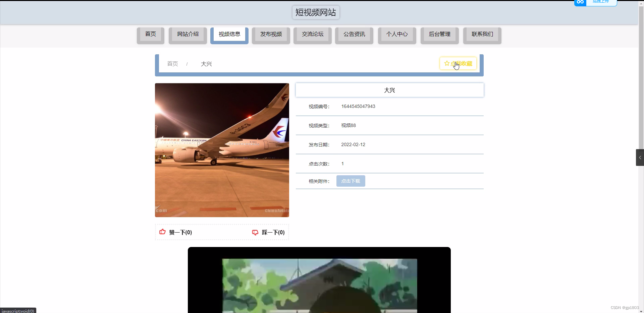644x313 pixels.
Task: Click the video type value 视频88
Action: click(348, 125)
